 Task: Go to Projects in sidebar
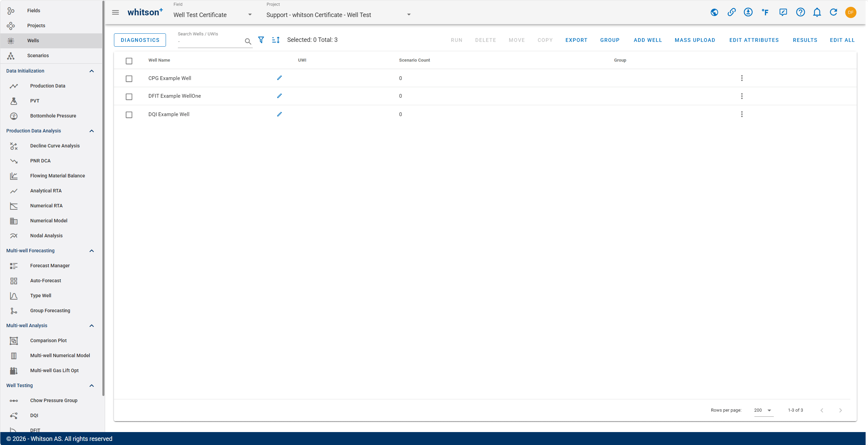tap(51, 26)
